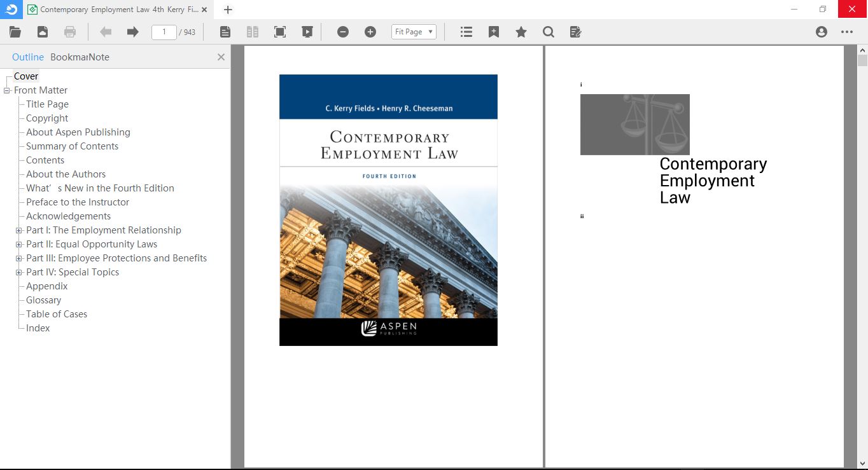Close the sidebar panel

(x=221, y=57)
